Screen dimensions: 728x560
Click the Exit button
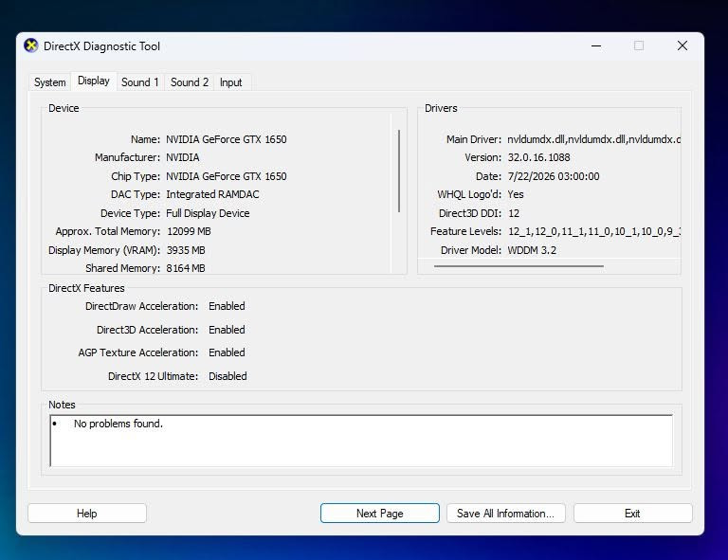[632, 514]
